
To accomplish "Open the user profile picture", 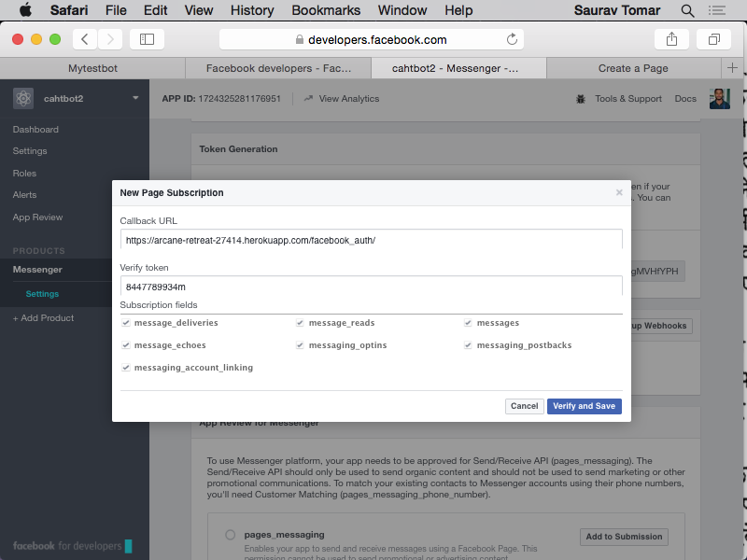I will click(719, 99).
